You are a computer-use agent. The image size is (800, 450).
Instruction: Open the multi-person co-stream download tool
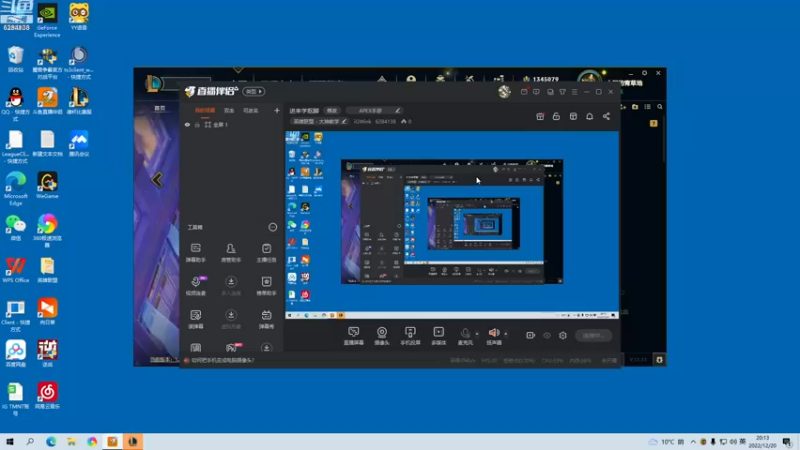coord(231,285)
